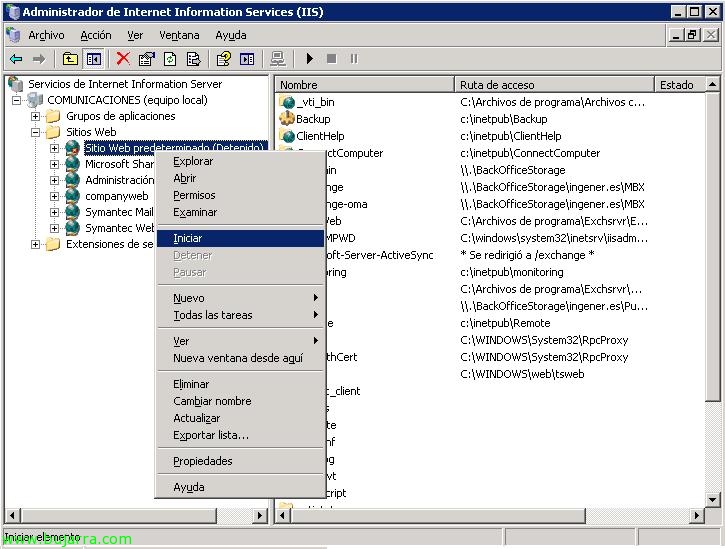Open the Ayuda menu in the menu bar
The image size is (725, 549).
tap(231, 35)
